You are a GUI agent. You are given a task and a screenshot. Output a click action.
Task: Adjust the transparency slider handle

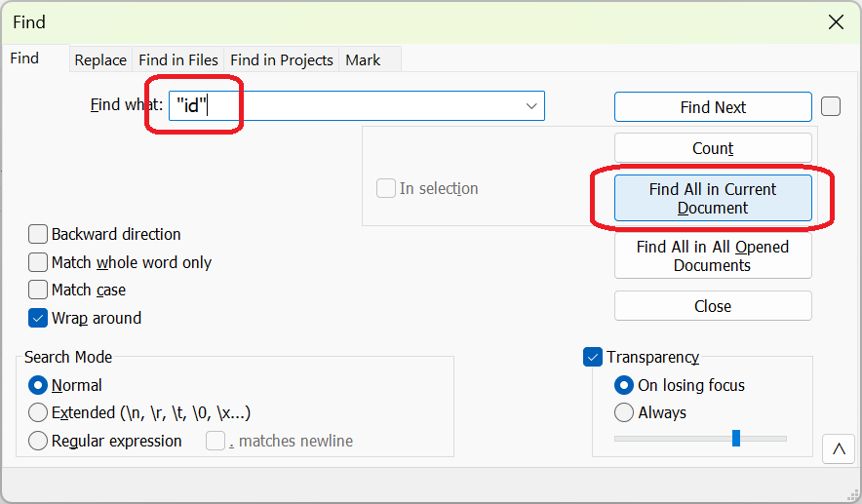736,439
